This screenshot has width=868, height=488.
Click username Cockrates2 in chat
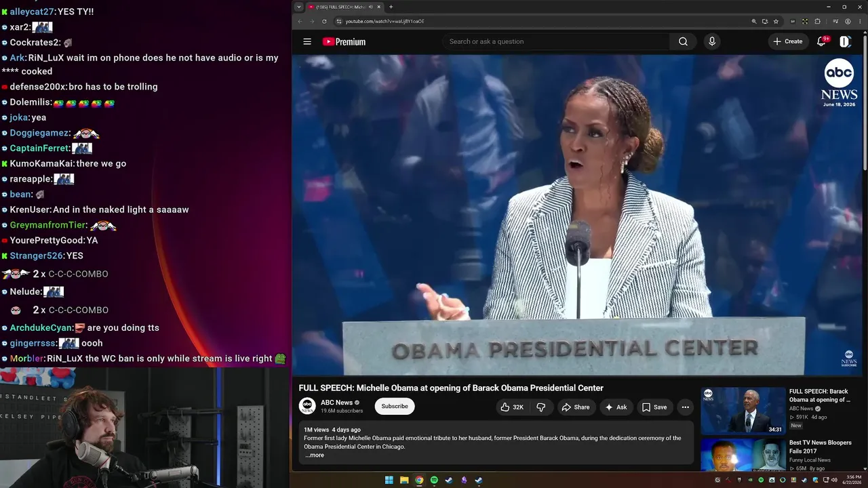[x=35, y=42]
